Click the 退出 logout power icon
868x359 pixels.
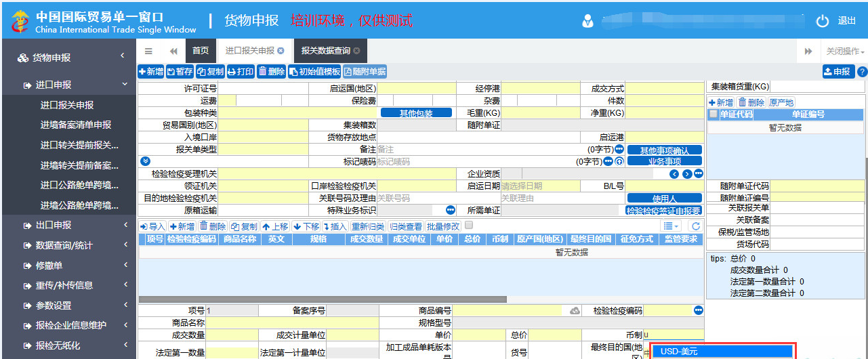tap(823, 21)
